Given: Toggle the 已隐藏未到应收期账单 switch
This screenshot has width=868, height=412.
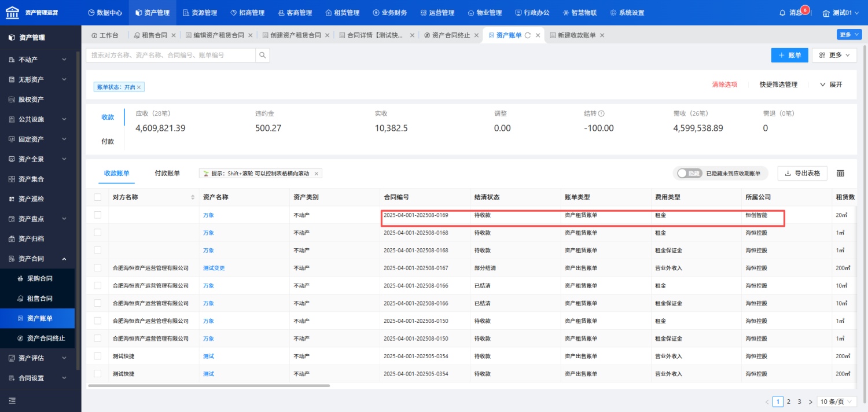Looking at the screenshot, I should coord(689,174).
